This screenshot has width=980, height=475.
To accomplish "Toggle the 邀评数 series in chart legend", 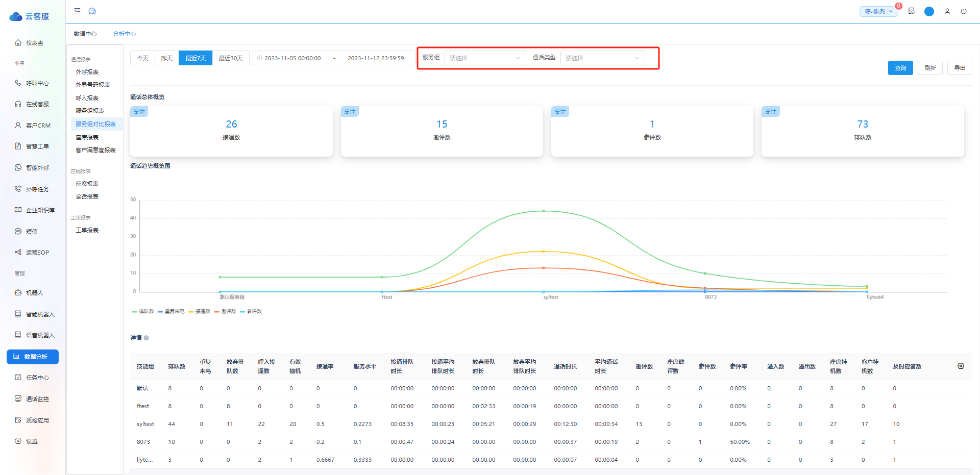I will [x=225, y=311].
